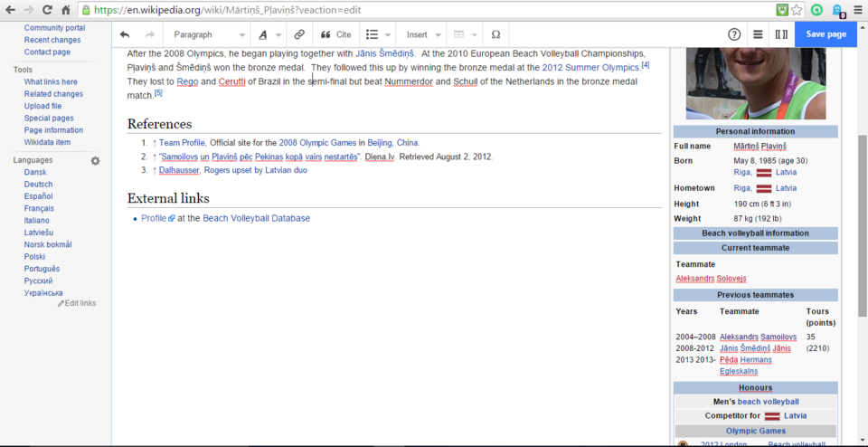Image resolution: width=868 pixels, height=447 pixels.
Task: Click the Rego player link
Action: click(188, 82)
